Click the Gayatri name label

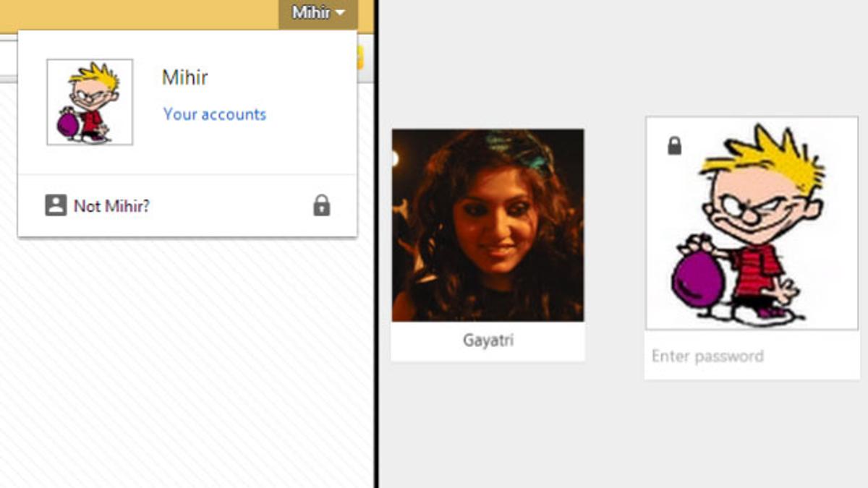coord(488,341)
